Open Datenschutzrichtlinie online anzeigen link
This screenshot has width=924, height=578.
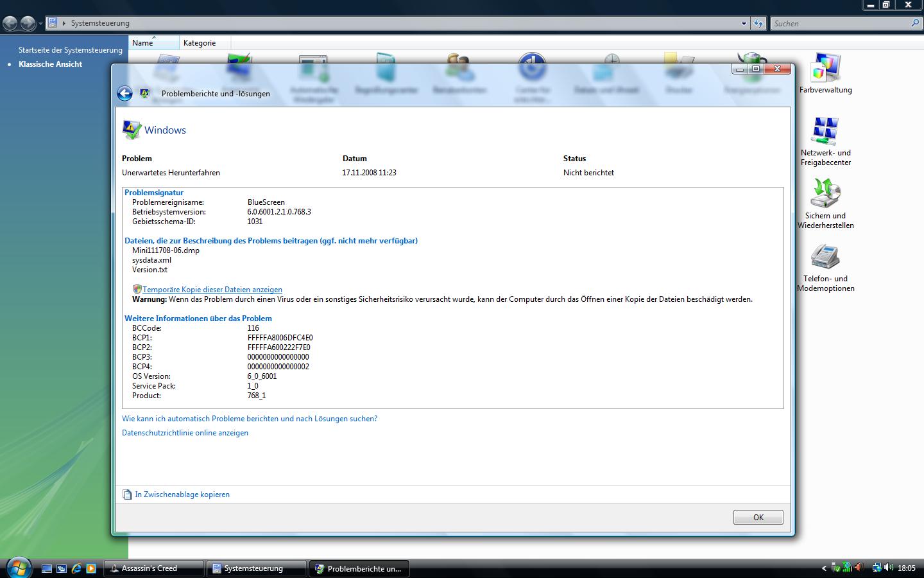click(185, 433)
